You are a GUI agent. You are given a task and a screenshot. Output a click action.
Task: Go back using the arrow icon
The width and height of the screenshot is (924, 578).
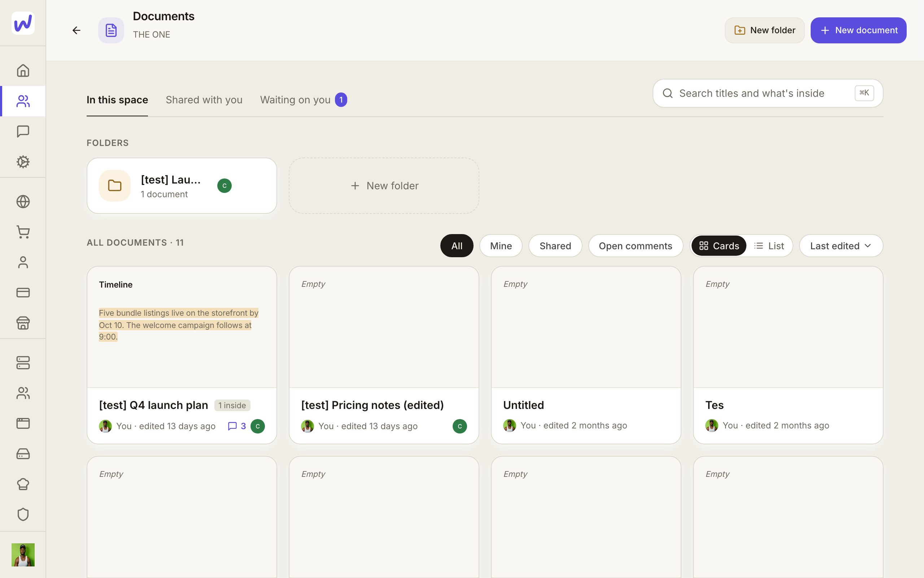click(x=77, y=30)
